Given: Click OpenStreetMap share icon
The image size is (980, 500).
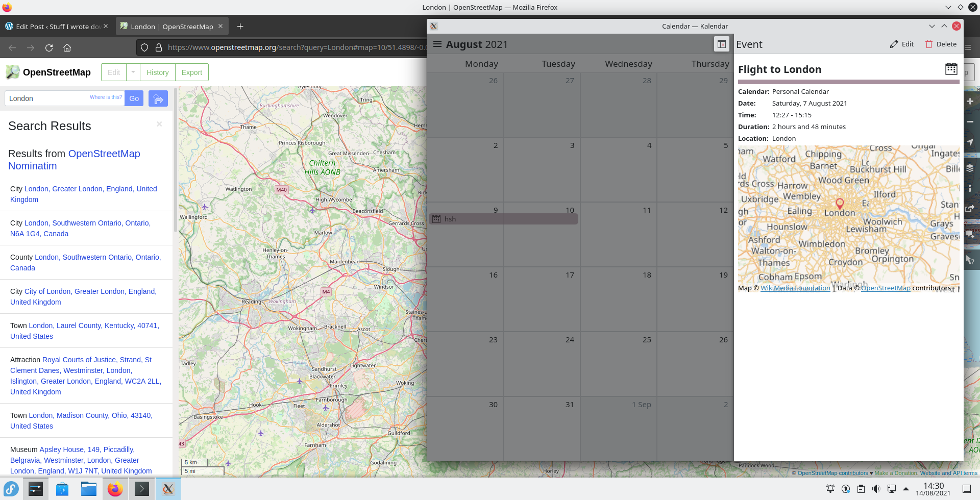Looking at the screenshot, I should pos(970,209).
